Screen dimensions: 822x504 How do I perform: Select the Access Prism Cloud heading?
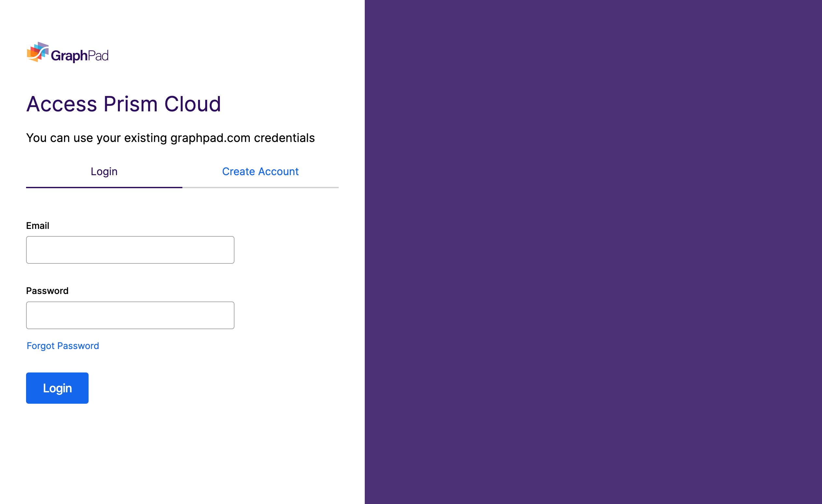[x=124, y=104]
